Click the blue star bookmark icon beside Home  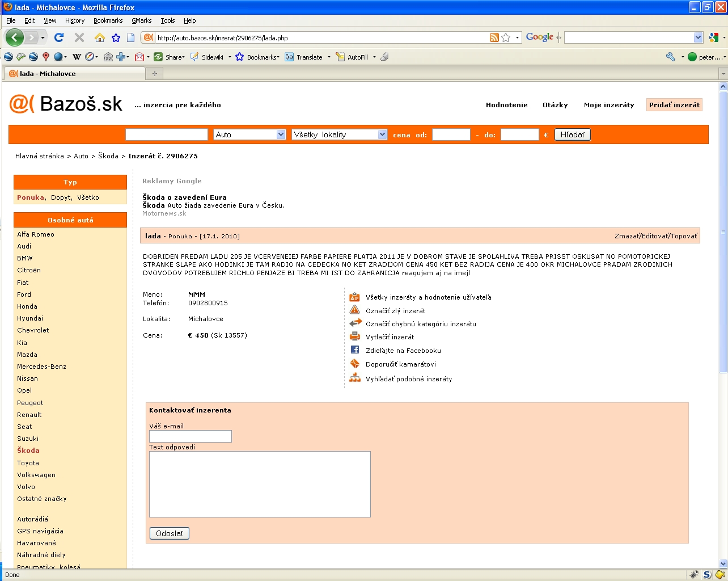(x=116, y=37)
